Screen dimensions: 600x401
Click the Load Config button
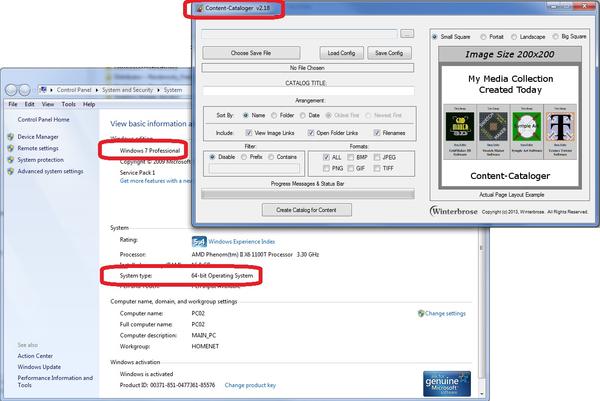tap(341, 53)
